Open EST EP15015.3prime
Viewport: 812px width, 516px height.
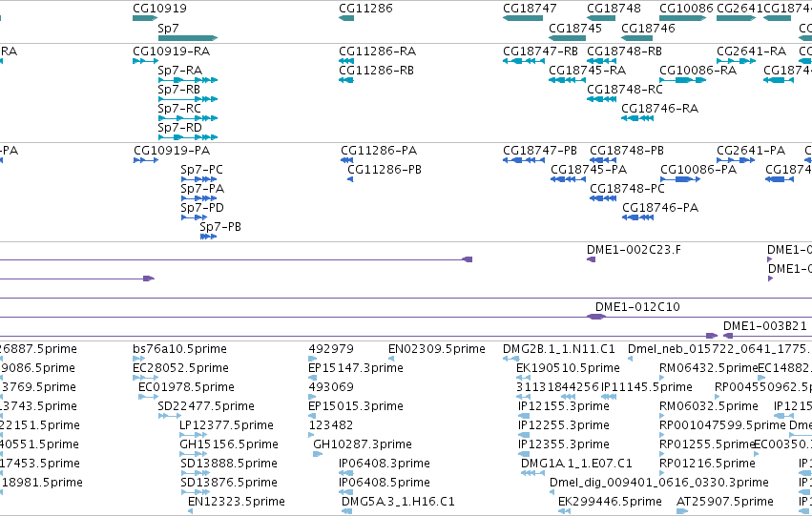click(x=356, y=406)
